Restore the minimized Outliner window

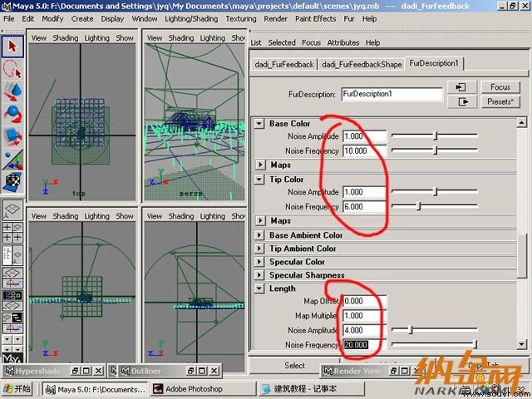[x=190, y=371]
